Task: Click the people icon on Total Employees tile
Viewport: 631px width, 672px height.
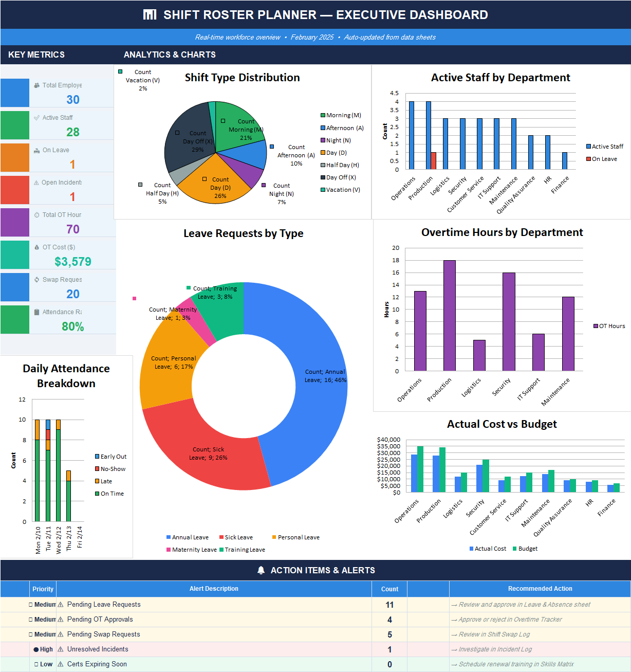Action: pyautogui.click(x=36, y=85)
